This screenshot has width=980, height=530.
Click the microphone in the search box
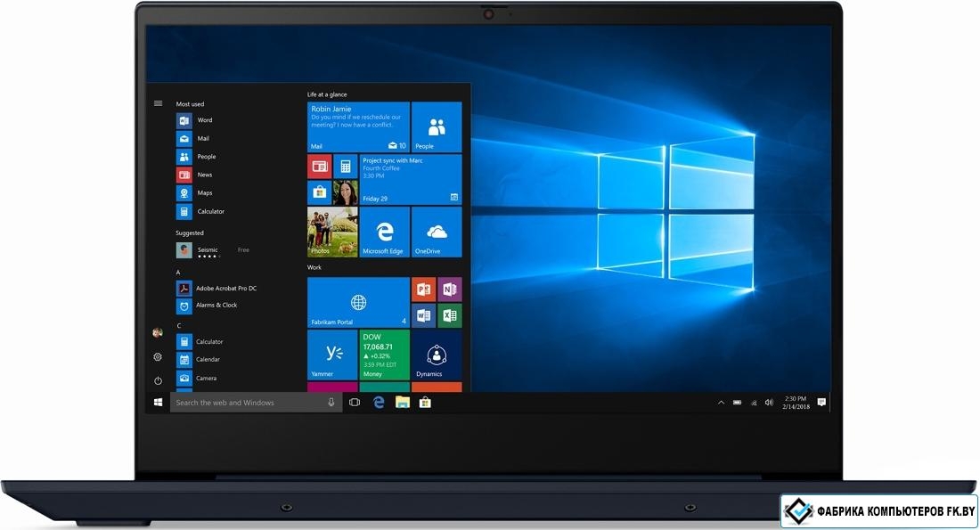pos(331,403)
